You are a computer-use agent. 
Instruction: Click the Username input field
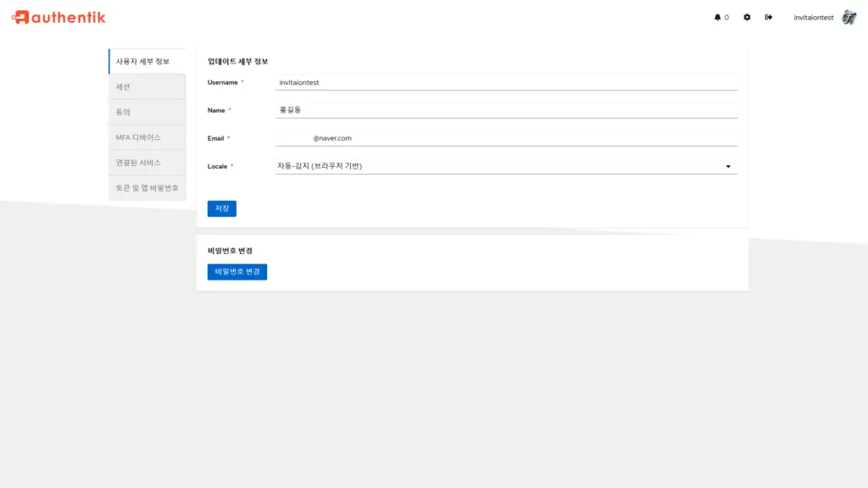(506, 82)
